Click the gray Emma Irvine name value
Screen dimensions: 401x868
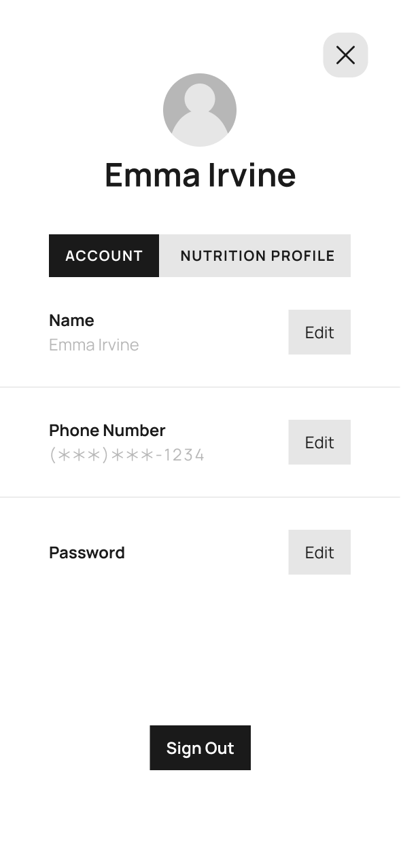[x=94, y=345]
